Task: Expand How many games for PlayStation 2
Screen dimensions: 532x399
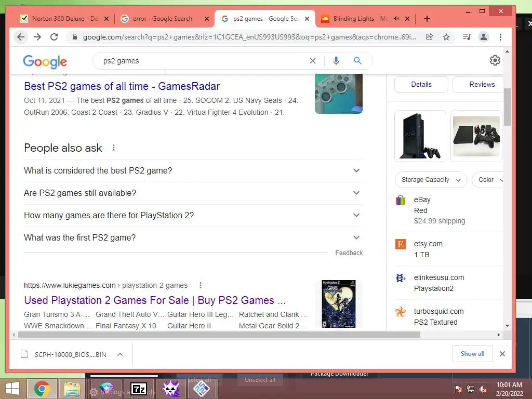Action: 192,216
